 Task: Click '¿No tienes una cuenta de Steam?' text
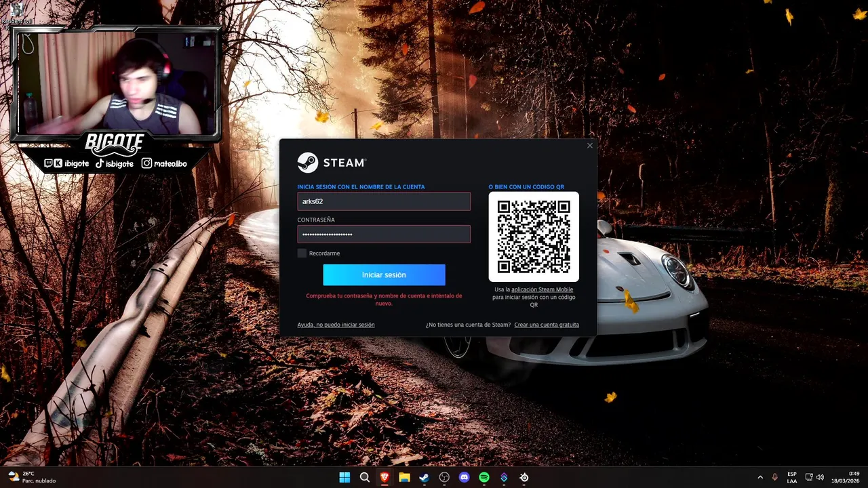[468, 325]
